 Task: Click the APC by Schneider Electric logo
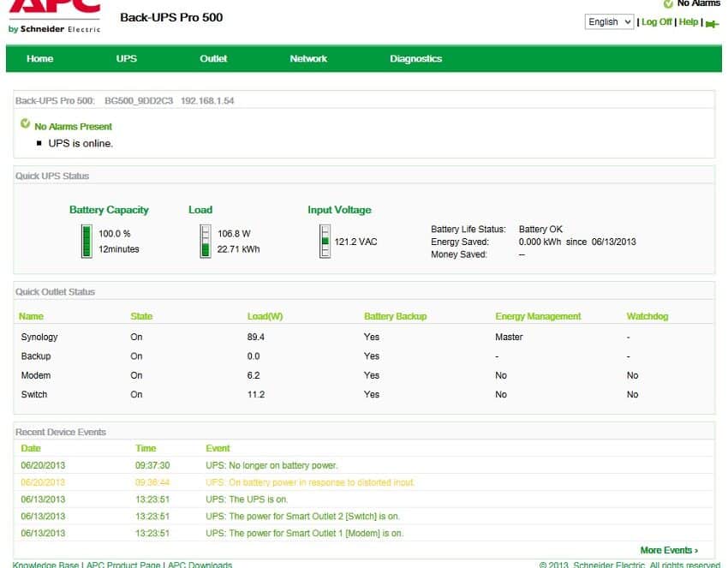point(54,17)
